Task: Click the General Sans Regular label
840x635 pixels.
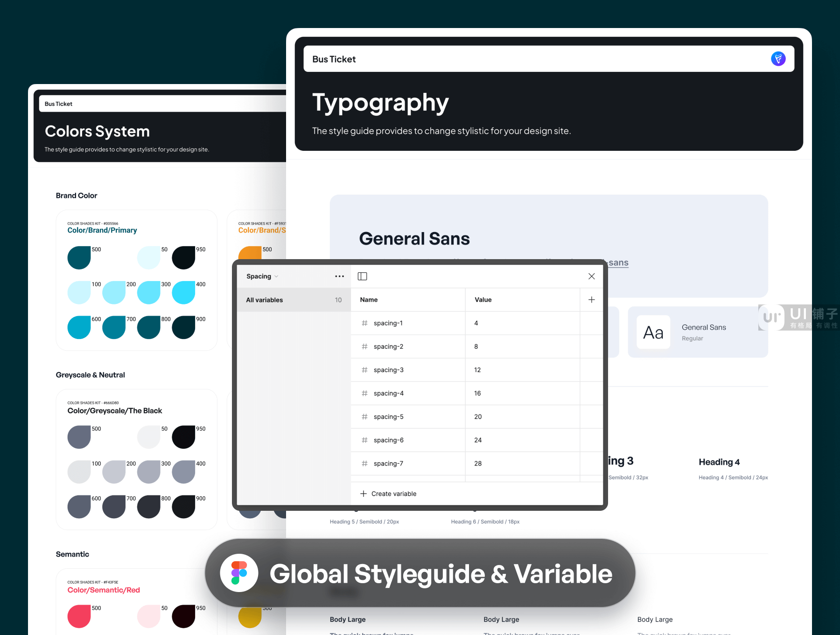Action: (x=704, y=332)
